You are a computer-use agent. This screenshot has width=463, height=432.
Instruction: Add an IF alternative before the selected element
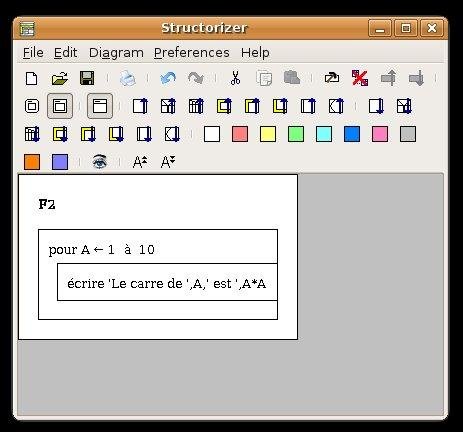pyautogui.click(x=168, y=106)
